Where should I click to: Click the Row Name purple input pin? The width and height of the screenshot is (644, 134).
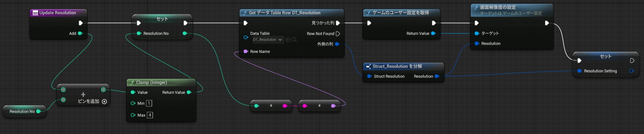[x=246, y=51]
